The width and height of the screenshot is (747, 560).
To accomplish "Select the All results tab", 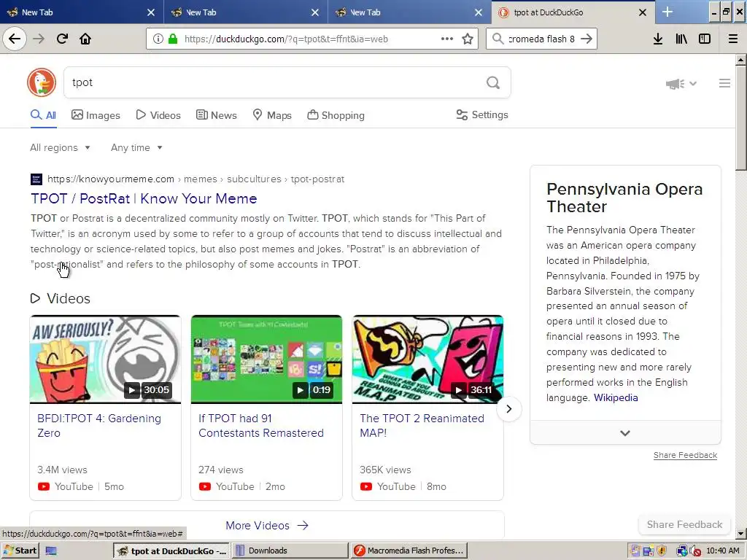I will point(43,115).
